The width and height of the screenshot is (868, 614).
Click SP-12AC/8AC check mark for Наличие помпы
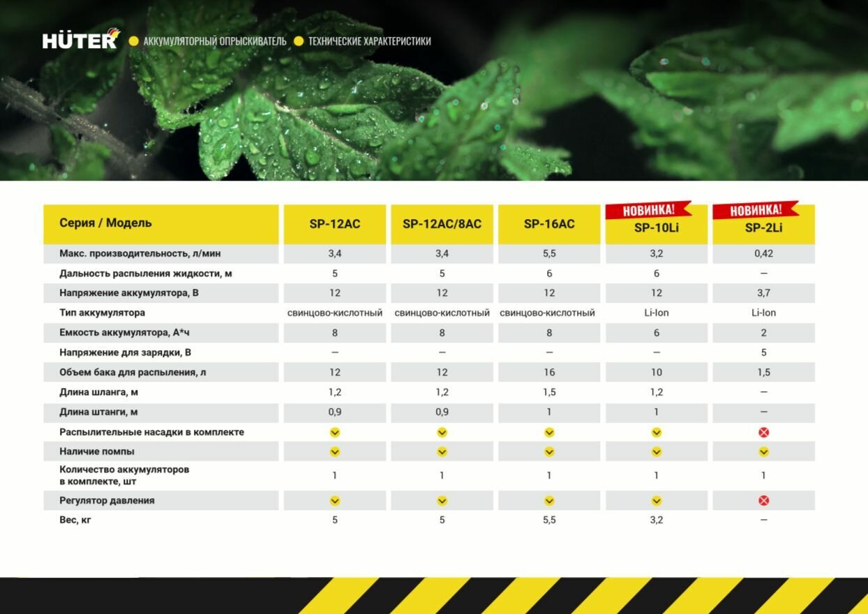[442, 451]
